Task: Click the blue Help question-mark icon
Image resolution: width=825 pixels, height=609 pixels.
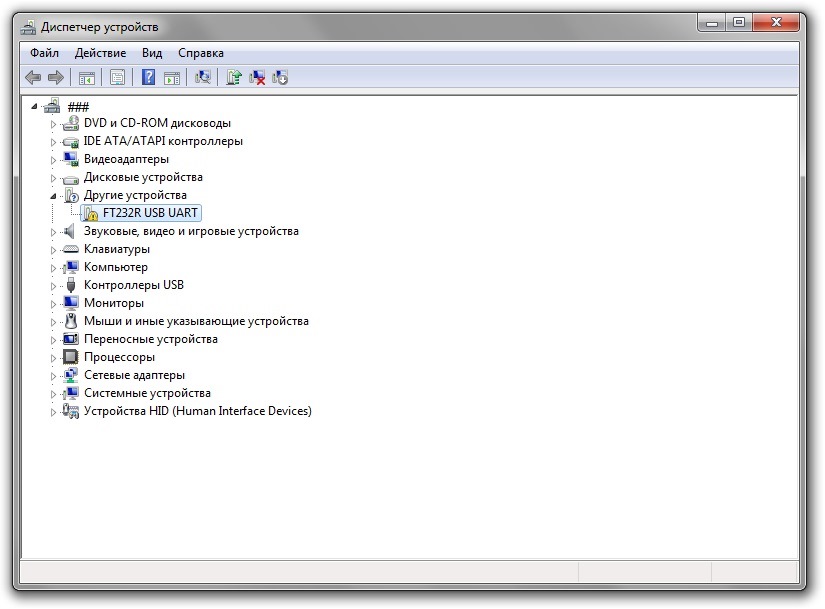Action: (x=149, y=77)
